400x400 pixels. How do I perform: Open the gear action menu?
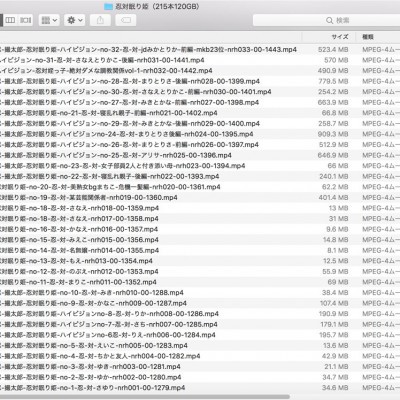coord(74,20)
